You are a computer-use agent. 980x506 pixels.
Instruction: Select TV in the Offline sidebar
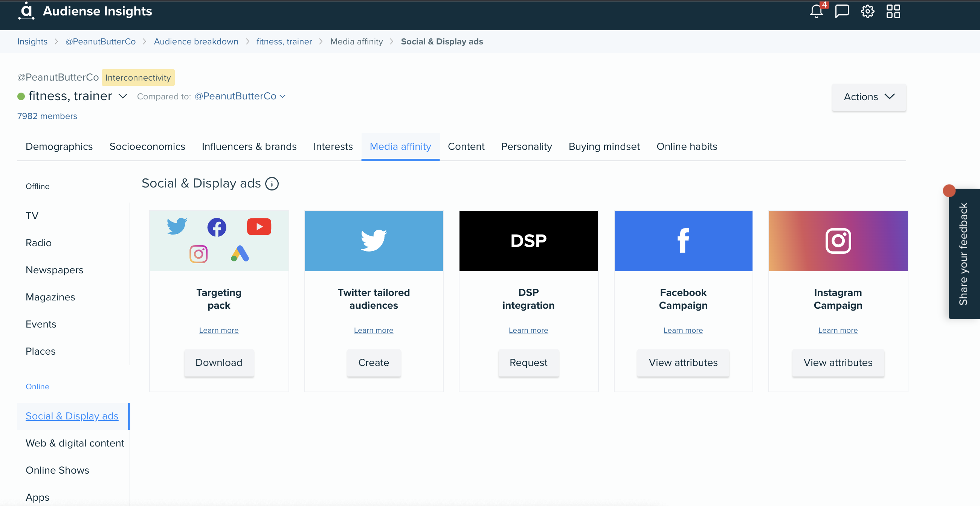32,216
